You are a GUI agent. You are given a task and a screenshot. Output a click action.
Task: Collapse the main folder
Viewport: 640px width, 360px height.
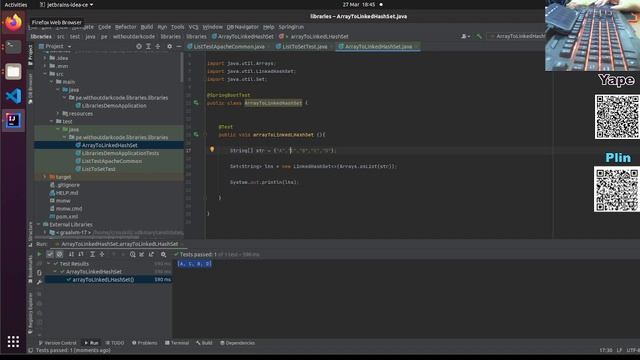pyautogui.click(x=51, y=82)
